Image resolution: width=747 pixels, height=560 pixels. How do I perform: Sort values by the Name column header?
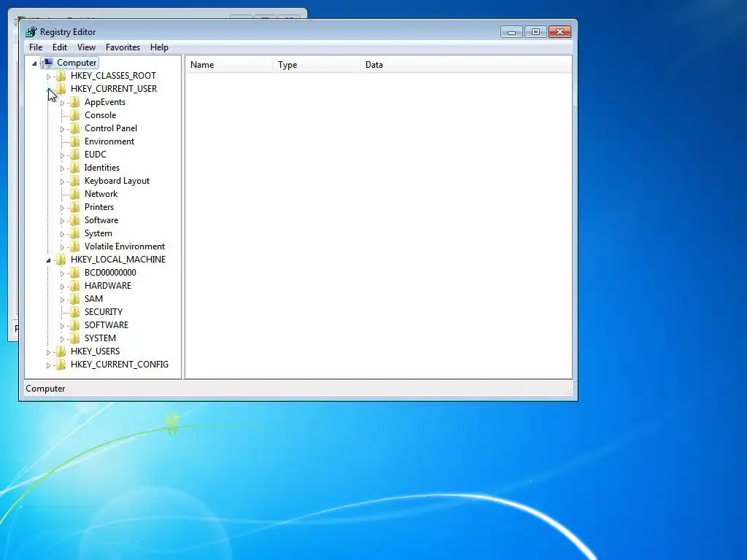click(x=229, y=65)
